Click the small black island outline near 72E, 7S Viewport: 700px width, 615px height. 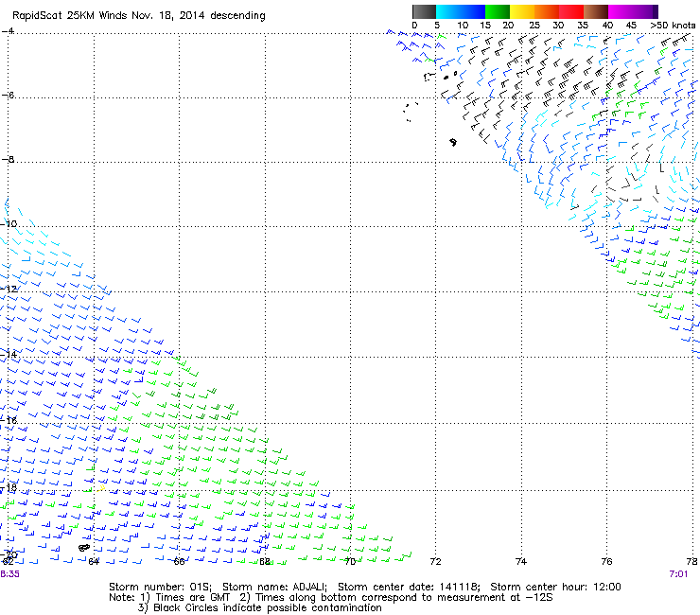point(453,142)
